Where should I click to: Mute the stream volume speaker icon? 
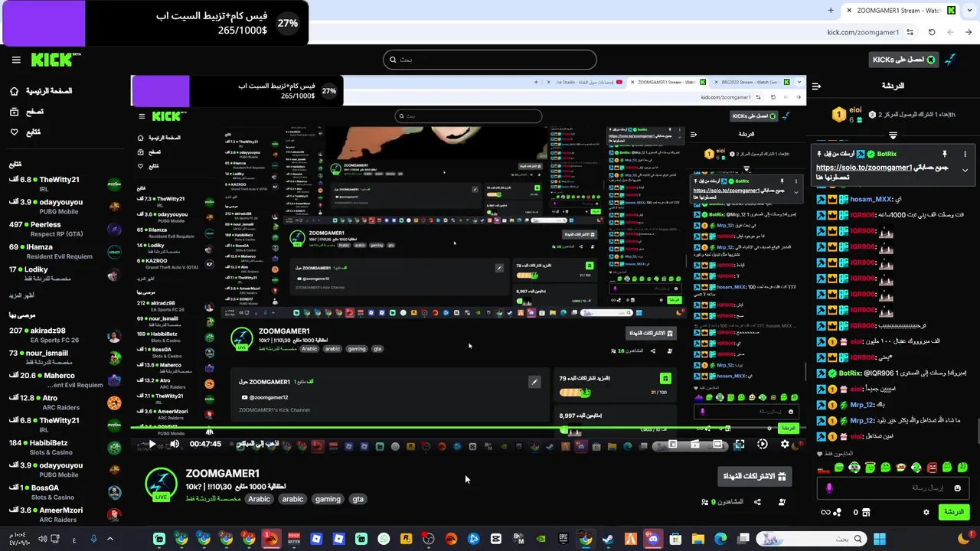174,444
